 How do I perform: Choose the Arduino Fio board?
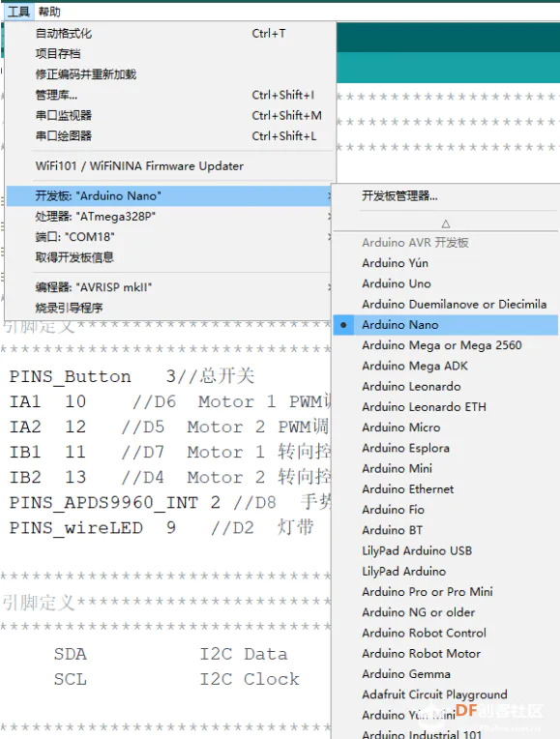(x=446, y=510)
